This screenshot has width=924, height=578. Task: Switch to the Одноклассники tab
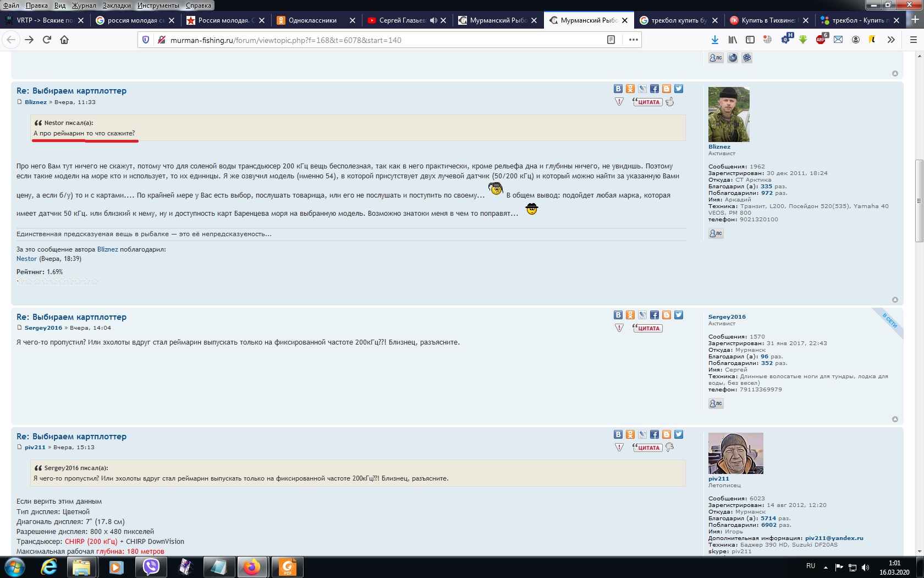point(312,20)
